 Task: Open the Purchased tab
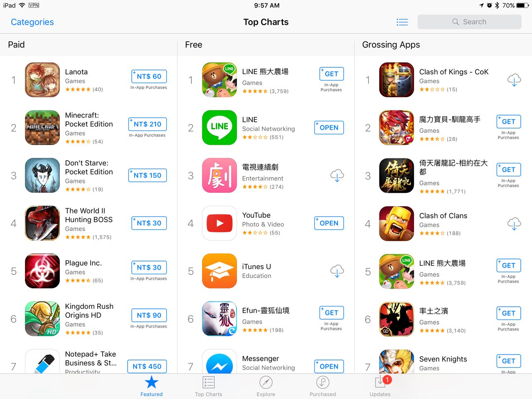(323, 386)
